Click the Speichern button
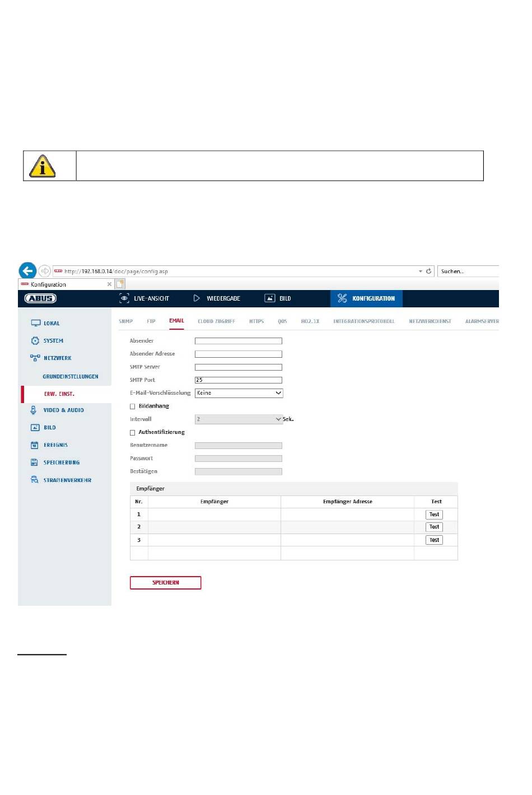This screenshot has width=532, height=795. click(165, 583)
